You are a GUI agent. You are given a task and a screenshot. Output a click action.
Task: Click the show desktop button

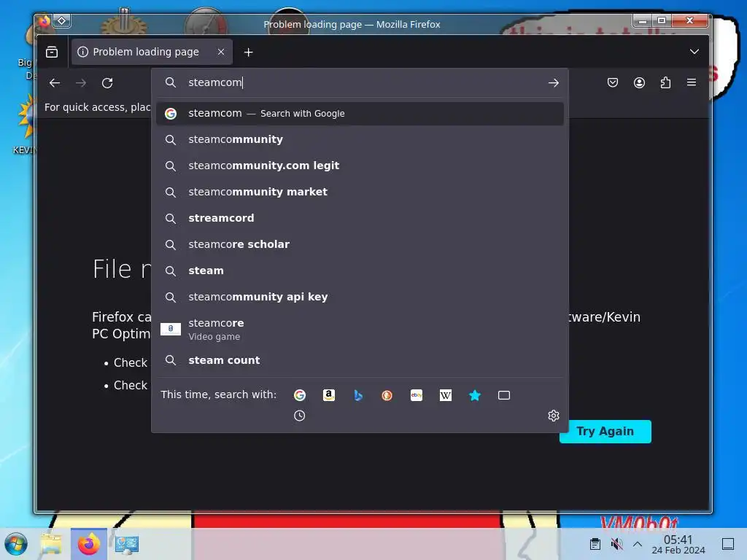point(728,544)
